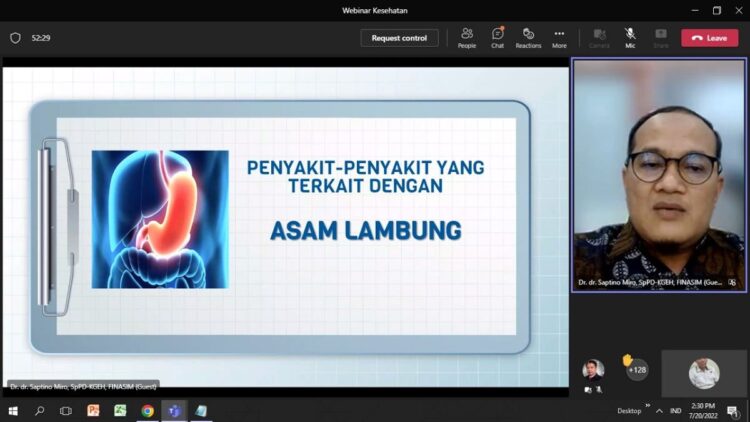Click Request control button
Viewport: 750px width, 422px height.
[399, 38]
